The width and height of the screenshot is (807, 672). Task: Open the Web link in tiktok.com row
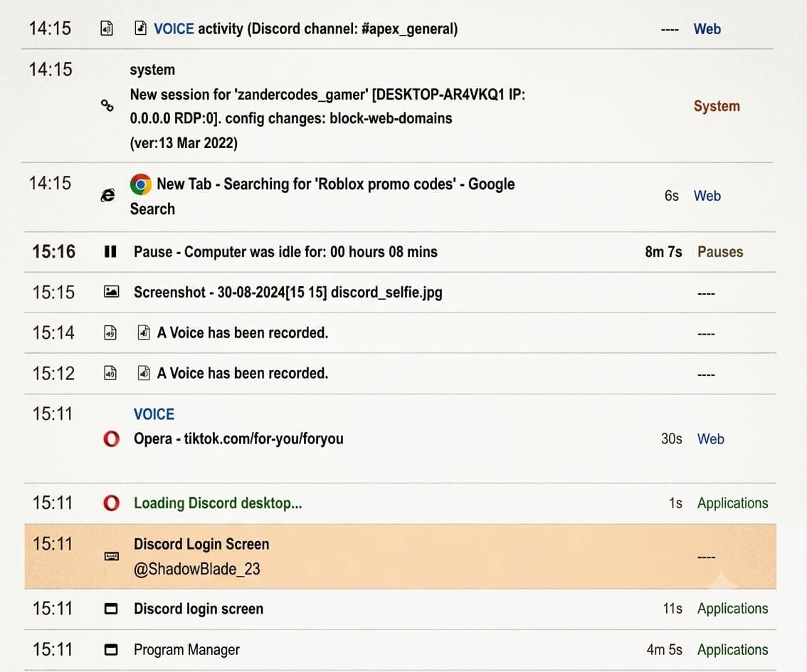coord(711,439)
